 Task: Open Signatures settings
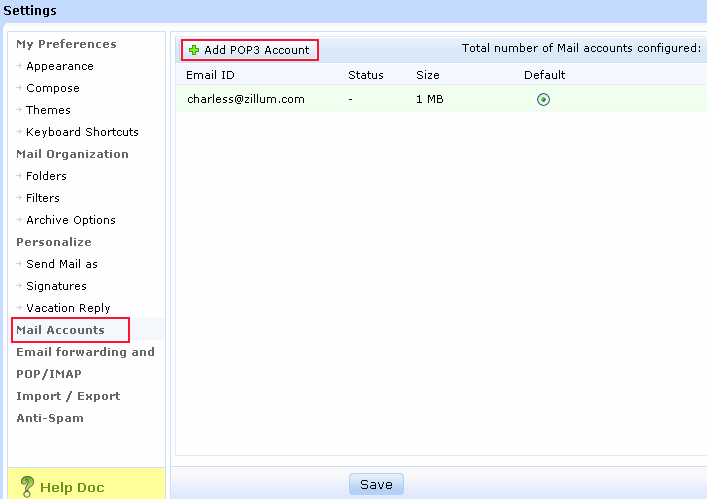pos(56,286)
